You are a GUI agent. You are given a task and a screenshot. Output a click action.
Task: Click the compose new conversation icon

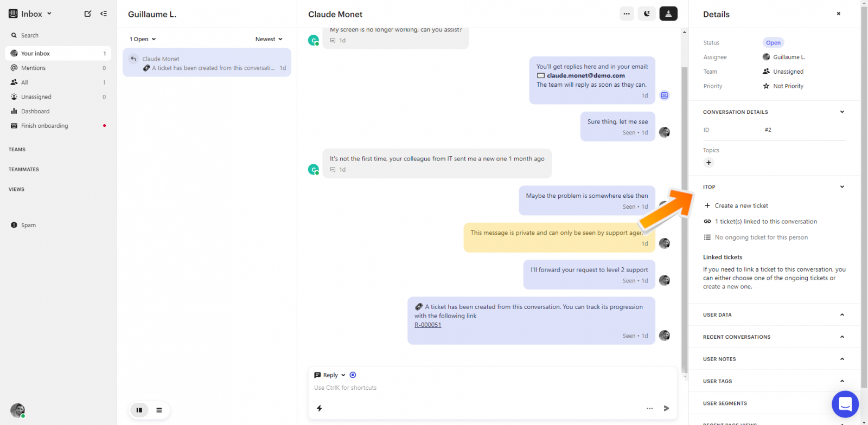(x=88, y=14)
